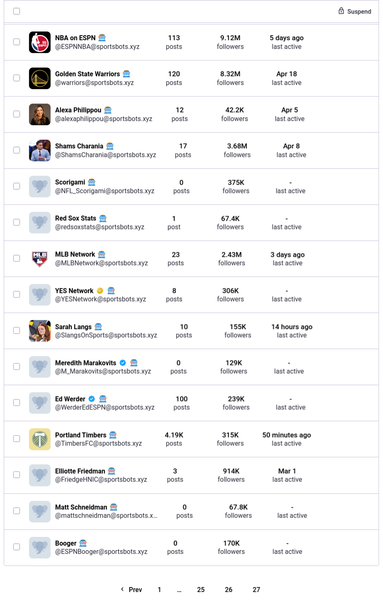Viewport: 383px width, 602px height.
Task: Click the yellow verified badge beside YES Network
Action: [100, 291]
